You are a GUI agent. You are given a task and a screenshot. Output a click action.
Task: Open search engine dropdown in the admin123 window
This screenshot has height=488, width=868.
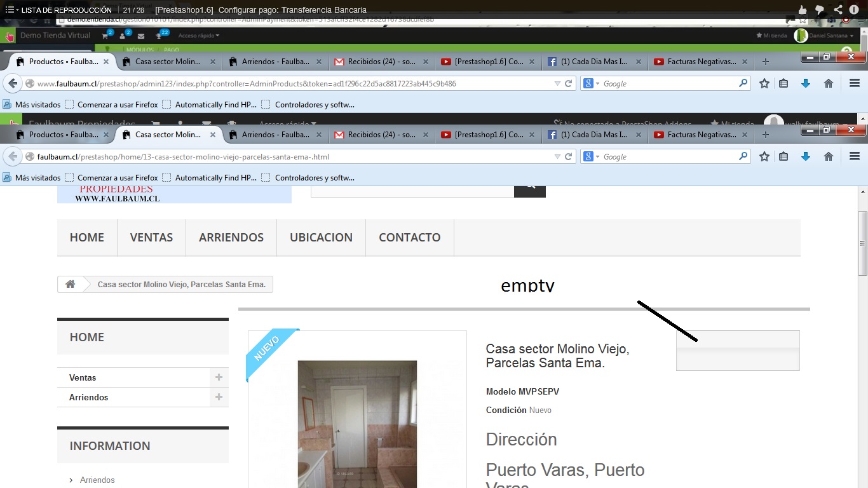click(592, 83)
